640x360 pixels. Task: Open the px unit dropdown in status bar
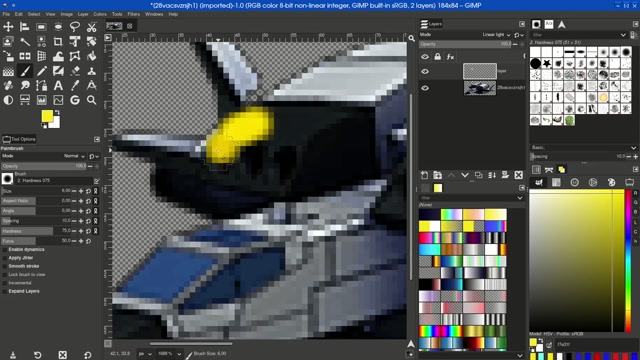tap(145, 354)
